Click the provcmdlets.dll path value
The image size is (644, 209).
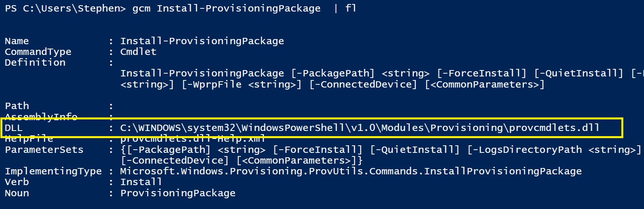pos(360,128)
